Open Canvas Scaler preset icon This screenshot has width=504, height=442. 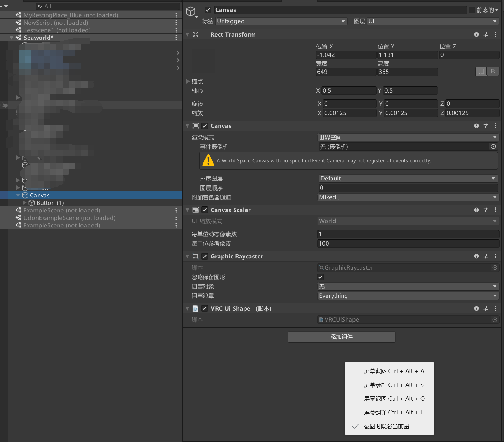point(486,210)
